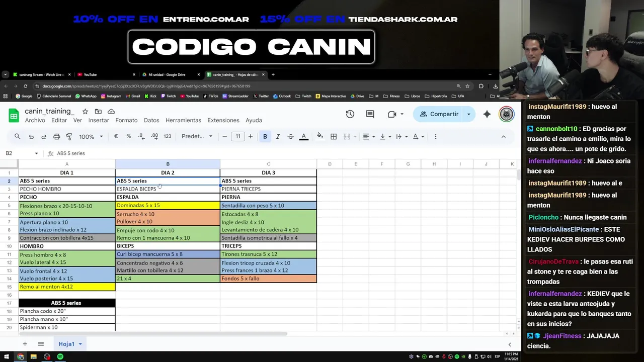
Task: Open the borders tool
Action: 334,136
